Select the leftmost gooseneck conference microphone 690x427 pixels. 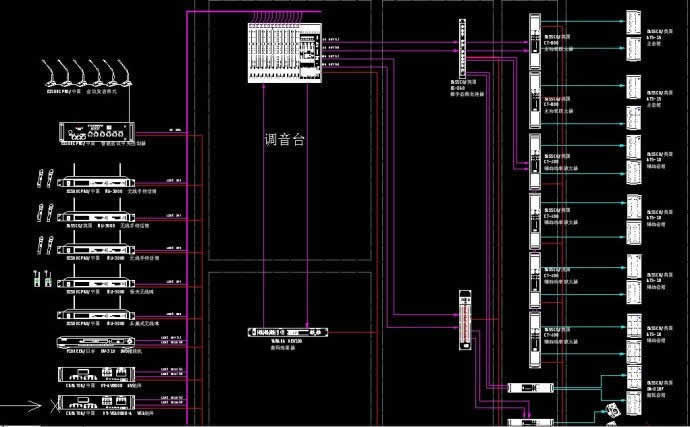[50, 73]
